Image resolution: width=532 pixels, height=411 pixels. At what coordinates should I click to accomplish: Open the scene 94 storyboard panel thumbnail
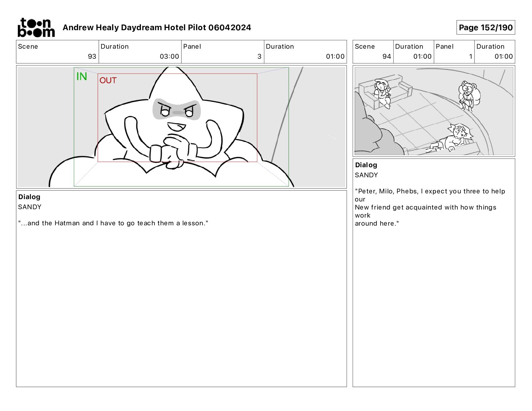pyautogui.click(x=434, y=111)
